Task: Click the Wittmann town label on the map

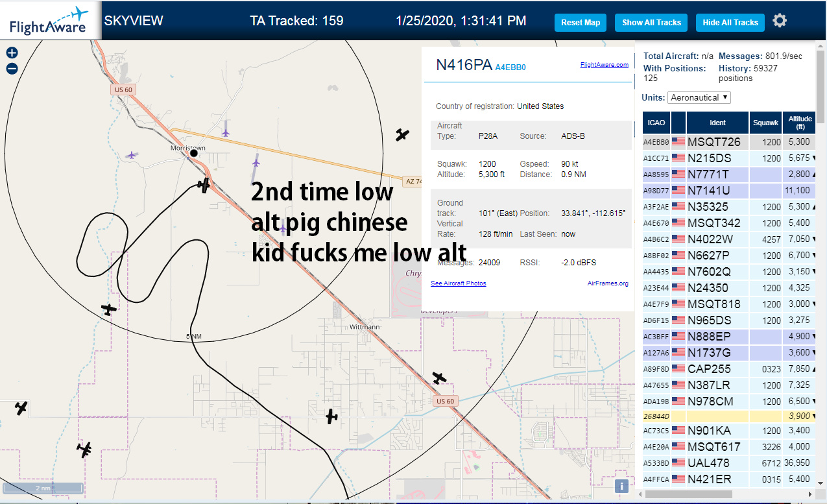Action: pyautogui.click(x=365, y=326)
